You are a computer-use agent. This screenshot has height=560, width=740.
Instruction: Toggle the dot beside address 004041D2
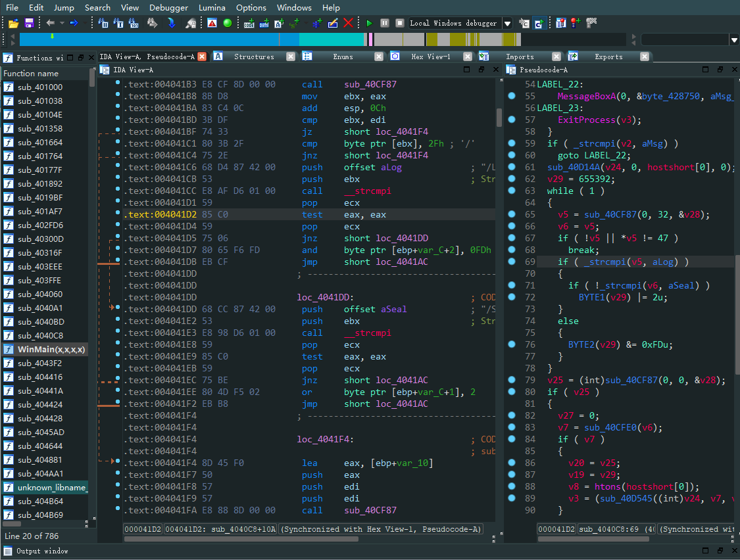[x=118, y=214]
